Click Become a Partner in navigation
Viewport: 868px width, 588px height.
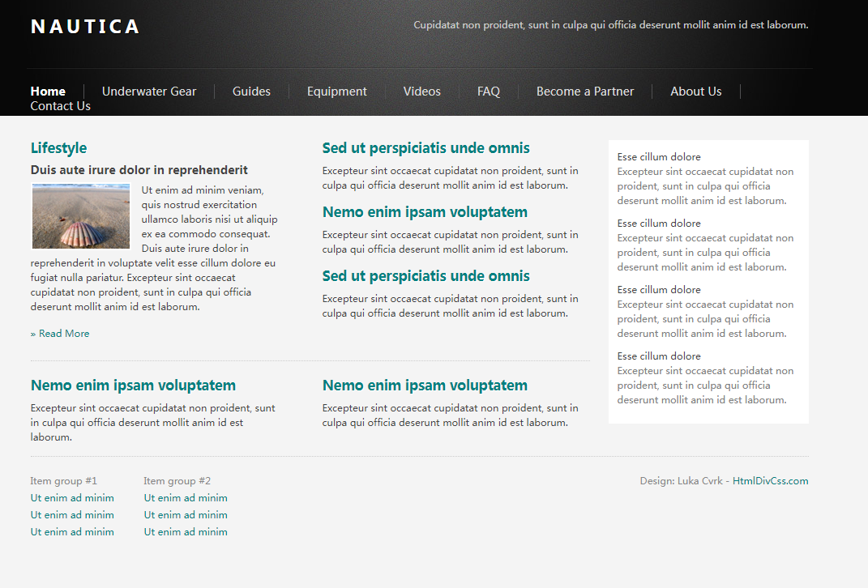click(x=584, y=92)
